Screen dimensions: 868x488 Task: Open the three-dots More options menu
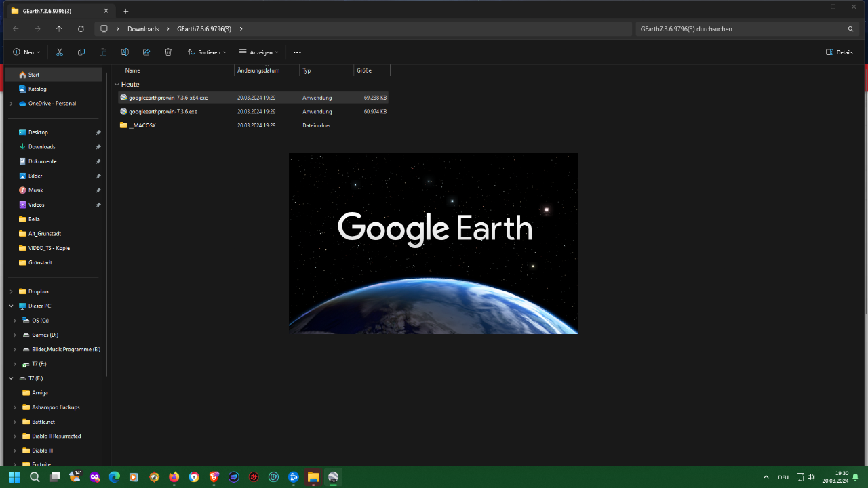pyautogui.click(x=297, y=52)
